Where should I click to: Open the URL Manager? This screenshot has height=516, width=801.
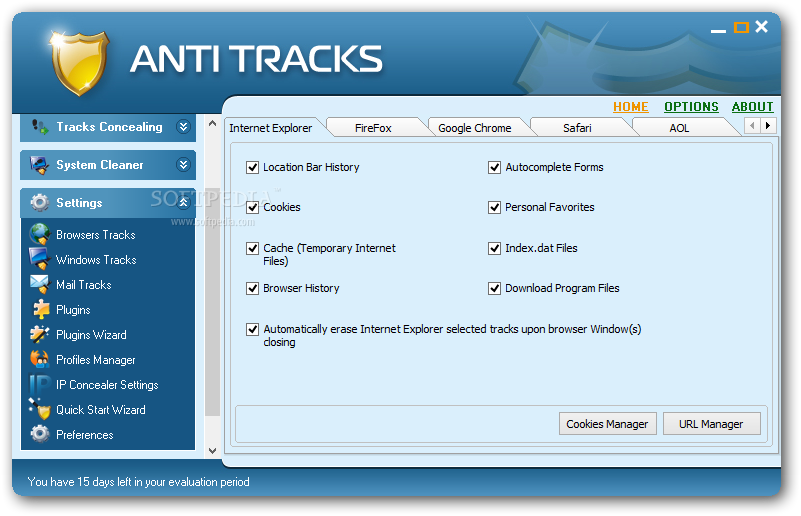[x=711, y=424]
